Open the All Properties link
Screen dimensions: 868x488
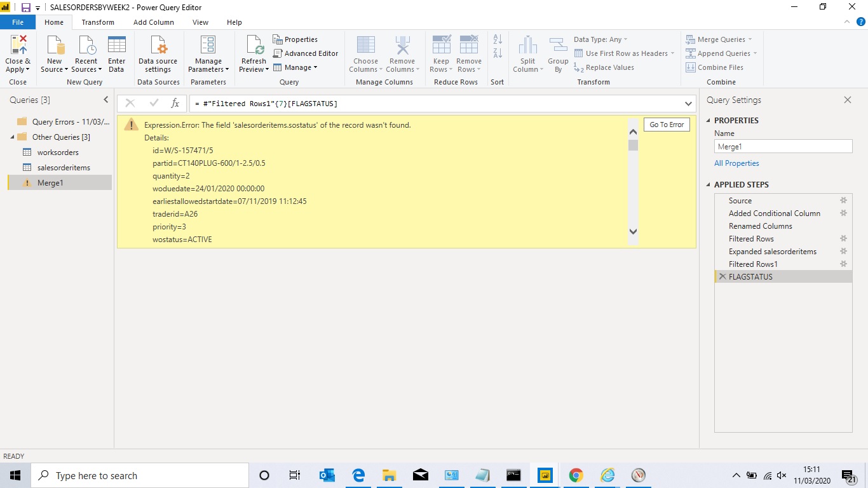pos(736,163)
